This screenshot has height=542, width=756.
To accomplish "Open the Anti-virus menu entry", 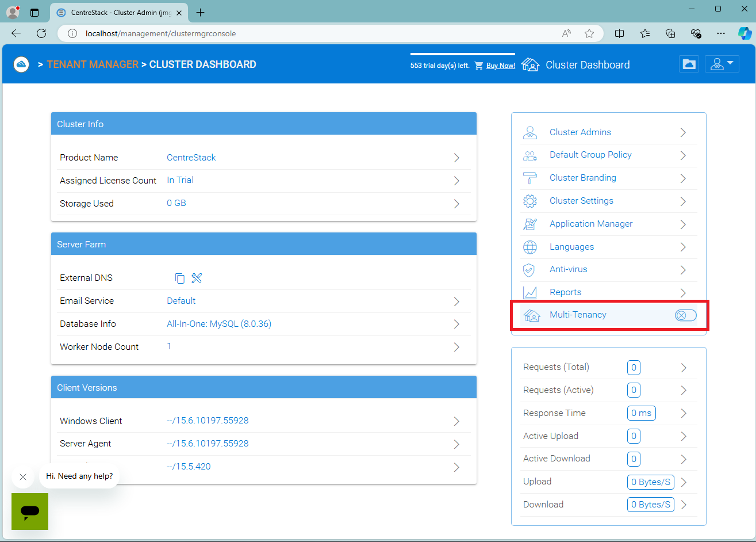I will pyautogui.click(x=568, y=269).
